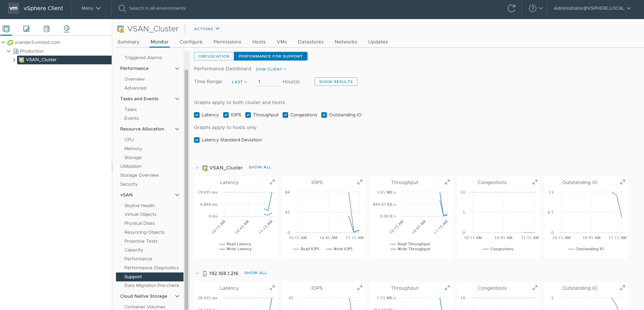
Task: Open the Hosts and Clusters inventory view
Action: [6, 29]
